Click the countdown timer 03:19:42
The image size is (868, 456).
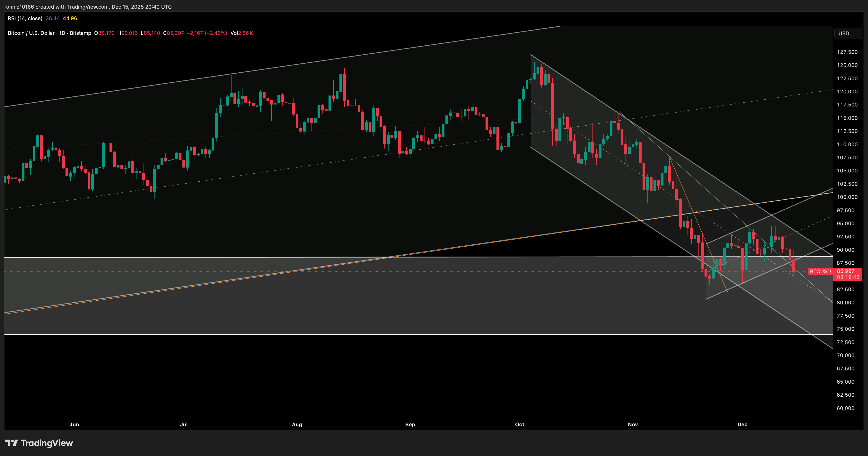[848, 277]
